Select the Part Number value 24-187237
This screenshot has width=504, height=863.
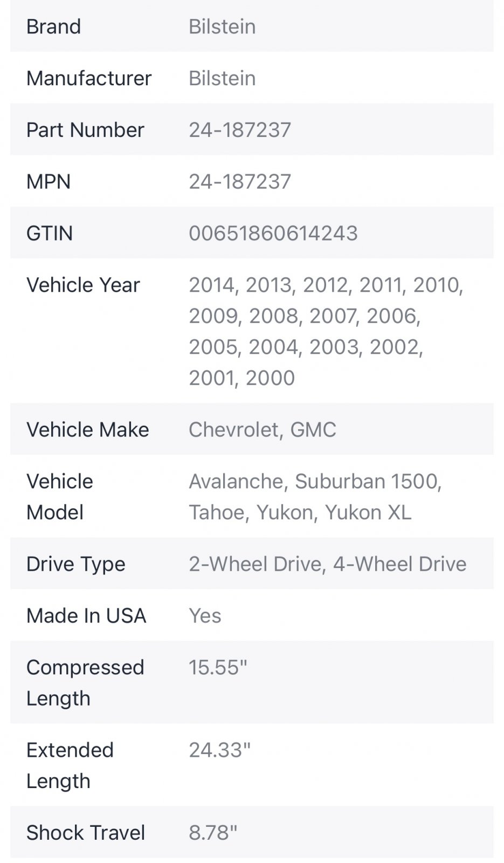click(x=240, y=130)
